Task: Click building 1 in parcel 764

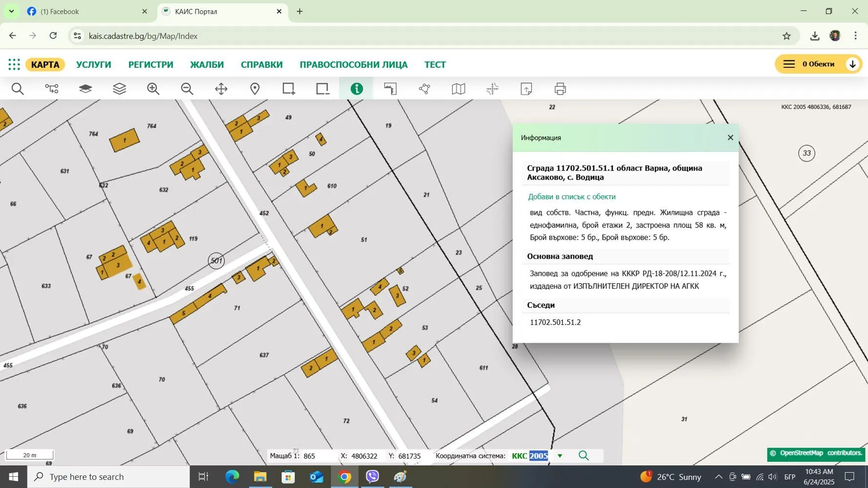Action: click(124, 141)
